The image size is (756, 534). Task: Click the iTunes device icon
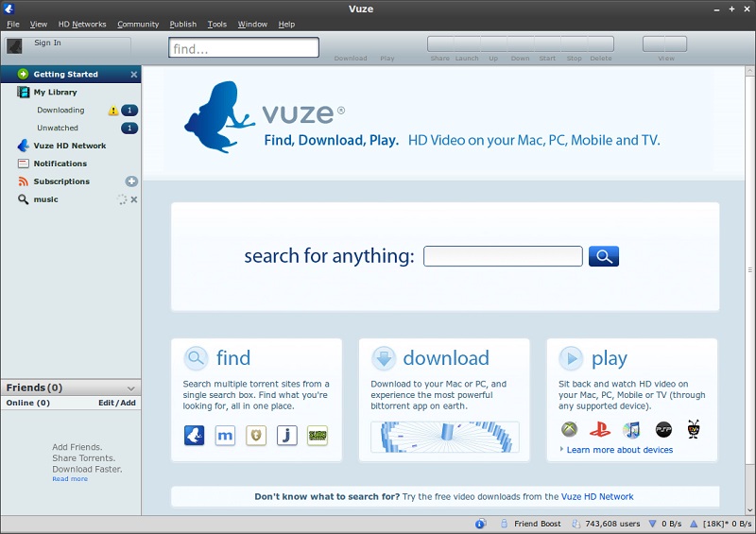point(631,430)
